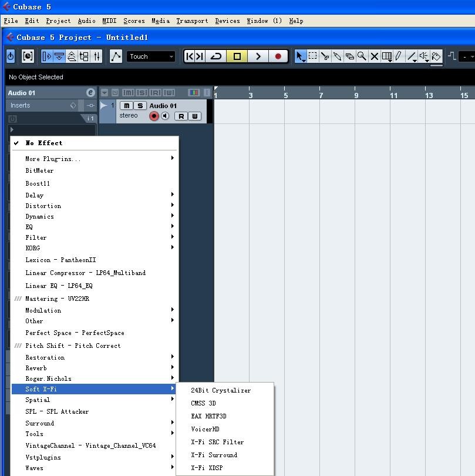Viewport: 475px width, 476px height.
Task: Select 24Bit Crystalizer plug-in
Action: (x=225, y=390)
